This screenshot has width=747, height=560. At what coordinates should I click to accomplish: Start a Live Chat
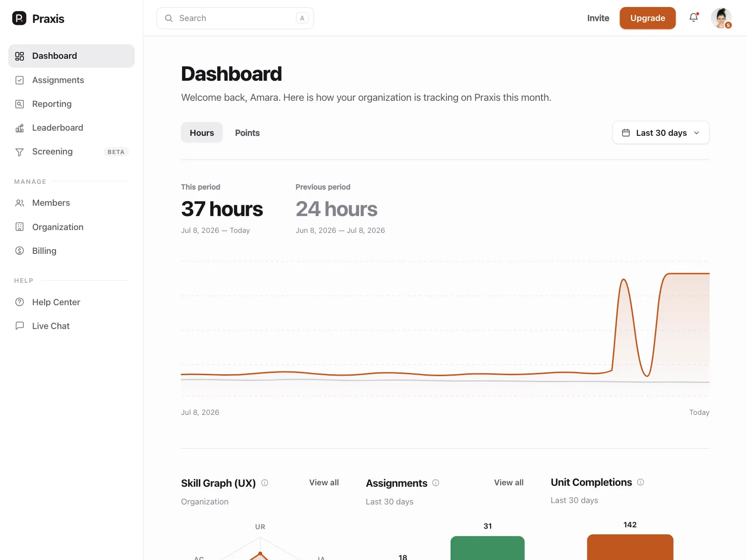click(x=71, y=326)
